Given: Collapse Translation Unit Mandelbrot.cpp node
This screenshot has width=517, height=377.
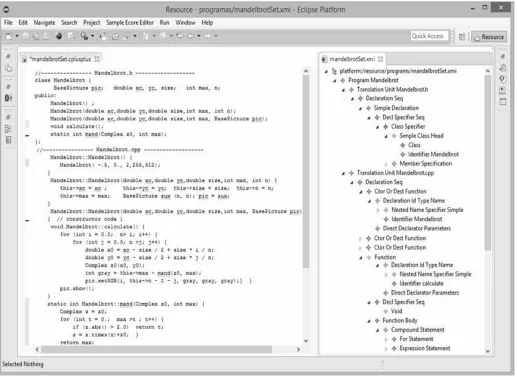Looking at the screenshot, I should (343, 173).
